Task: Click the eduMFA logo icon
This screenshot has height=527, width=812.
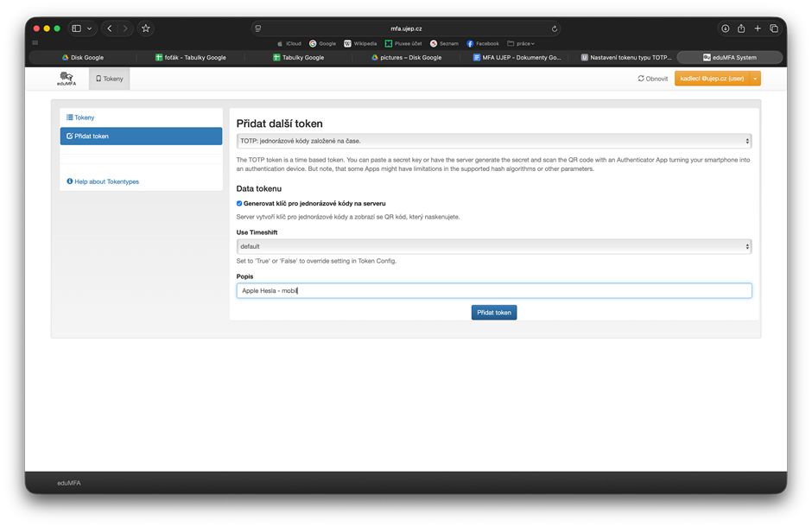Action: [67, 79]
